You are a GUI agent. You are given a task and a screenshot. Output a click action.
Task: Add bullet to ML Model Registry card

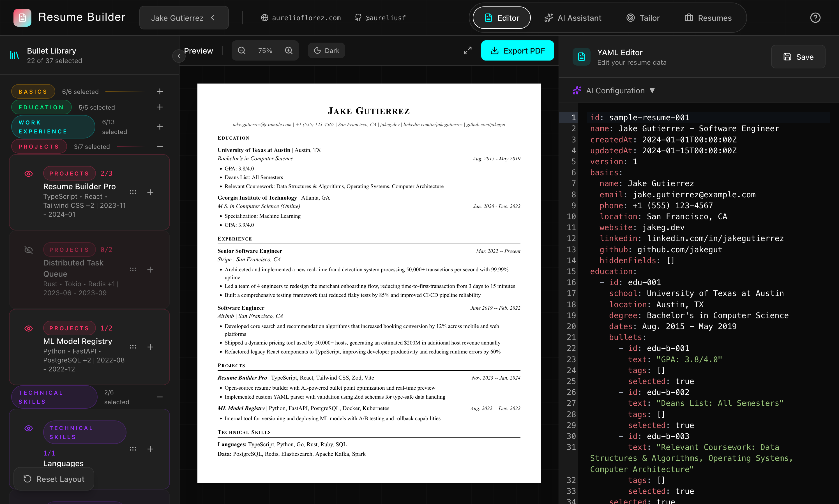(150, 347)
